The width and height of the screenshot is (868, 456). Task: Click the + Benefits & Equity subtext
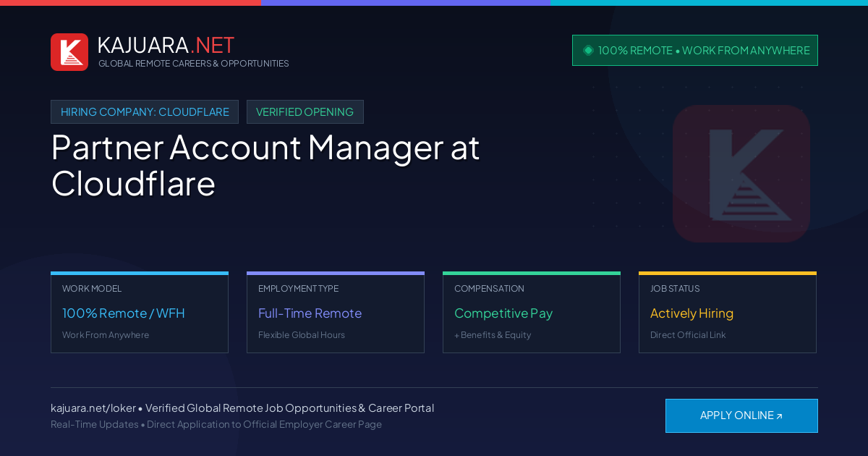pos(493,335)
